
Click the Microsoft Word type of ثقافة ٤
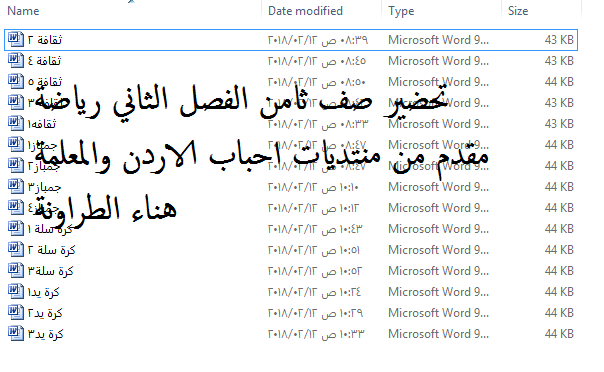[438, 61]
